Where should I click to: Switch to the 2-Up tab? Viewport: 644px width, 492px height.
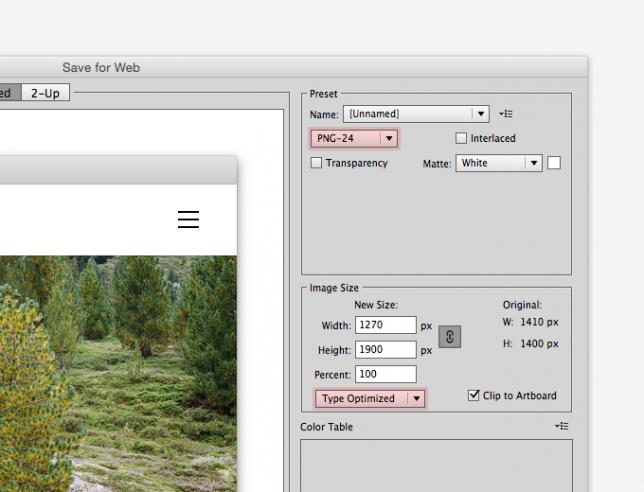click(46, 93)
